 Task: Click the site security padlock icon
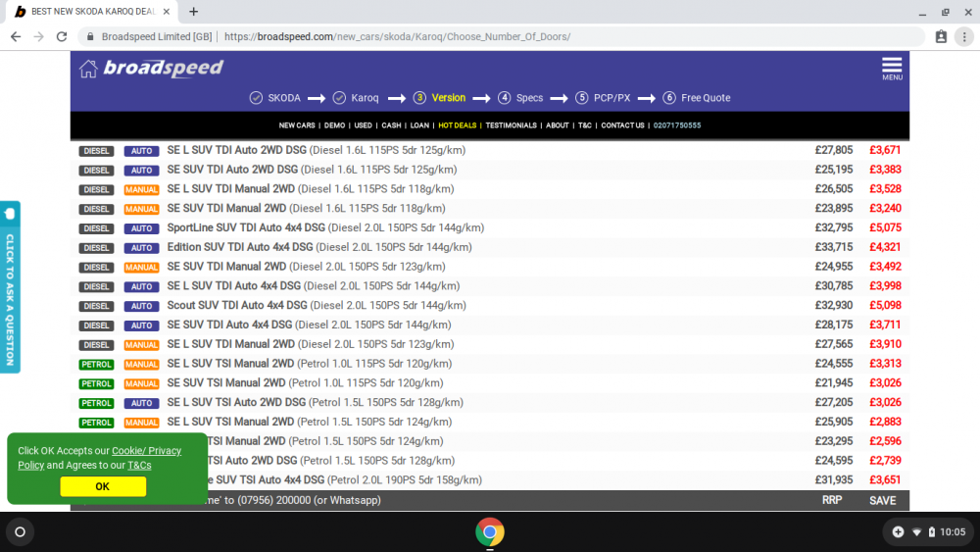tap(90, 37)
